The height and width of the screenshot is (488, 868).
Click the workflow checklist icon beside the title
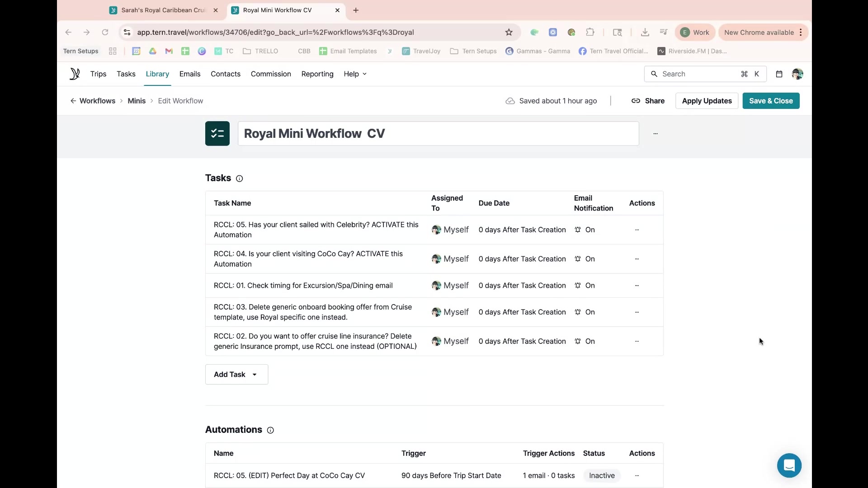pos(217,133)
